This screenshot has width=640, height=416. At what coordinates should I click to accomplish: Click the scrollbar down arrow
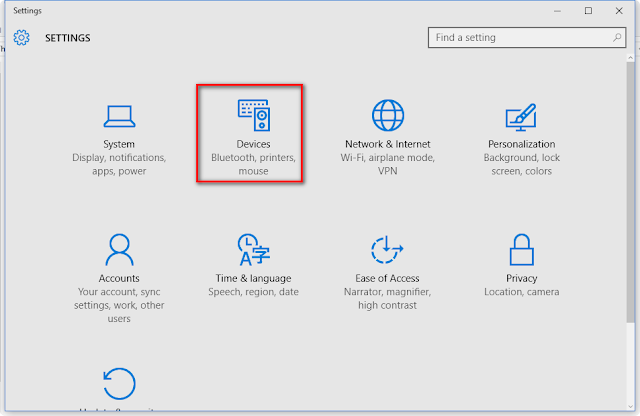coord(630,407)
